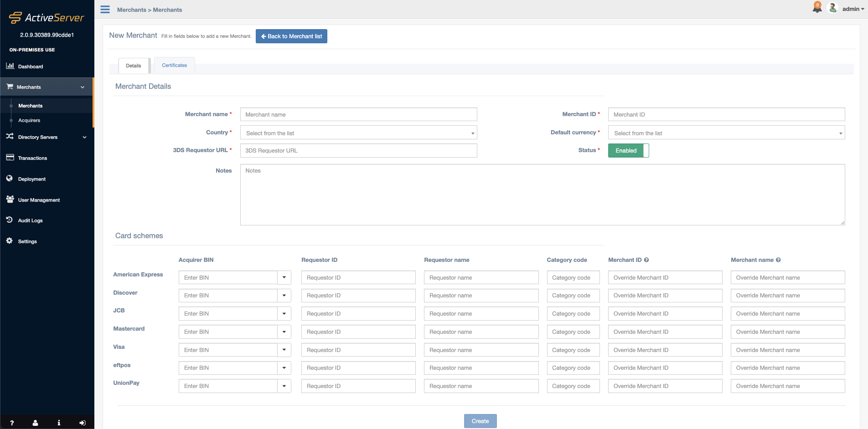
Task: Switch to the Certificates tab
Action: pos(174,65)
